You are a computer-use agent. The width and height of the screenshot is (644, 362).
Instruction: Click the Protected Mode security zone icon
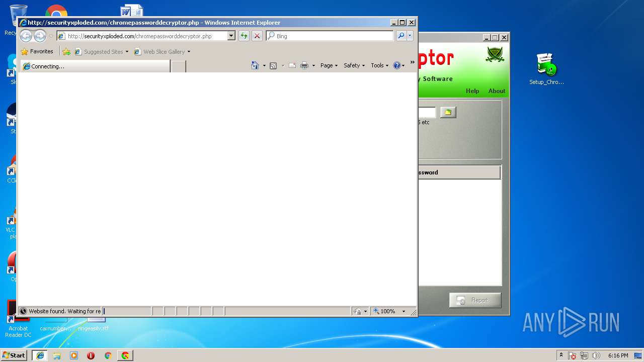point(357,311)
